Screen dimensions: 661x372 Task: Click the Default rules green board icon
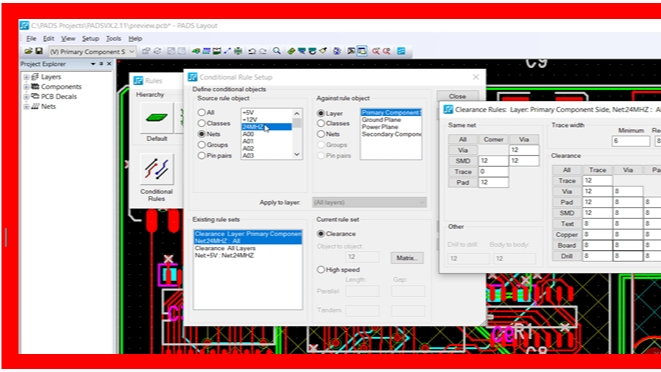point(157,118)
